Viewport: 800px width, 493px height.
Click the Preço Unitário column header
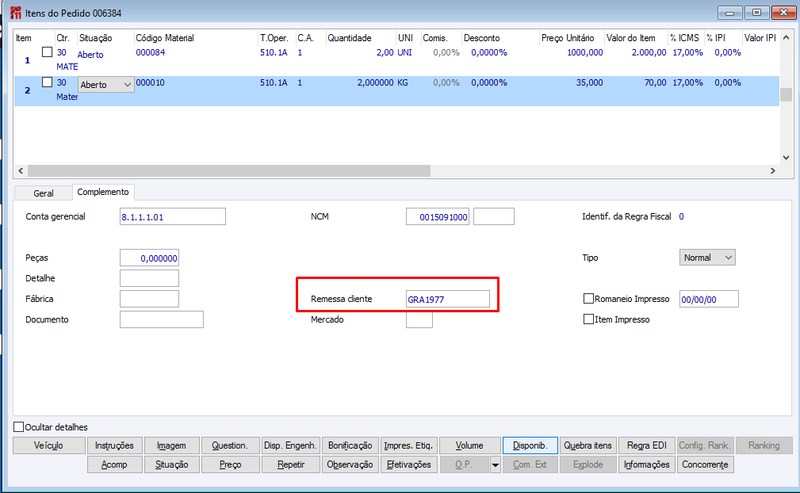tap(568, 38)
